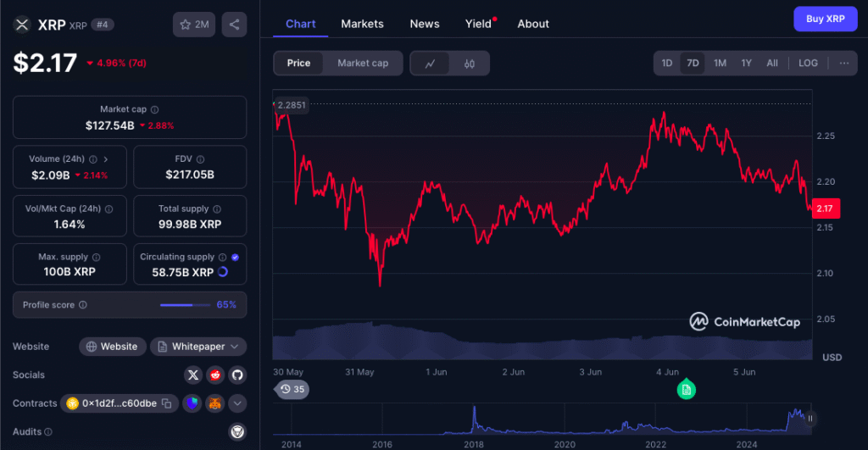Click the 99.98B XRP total supply value

click(190, 225)
